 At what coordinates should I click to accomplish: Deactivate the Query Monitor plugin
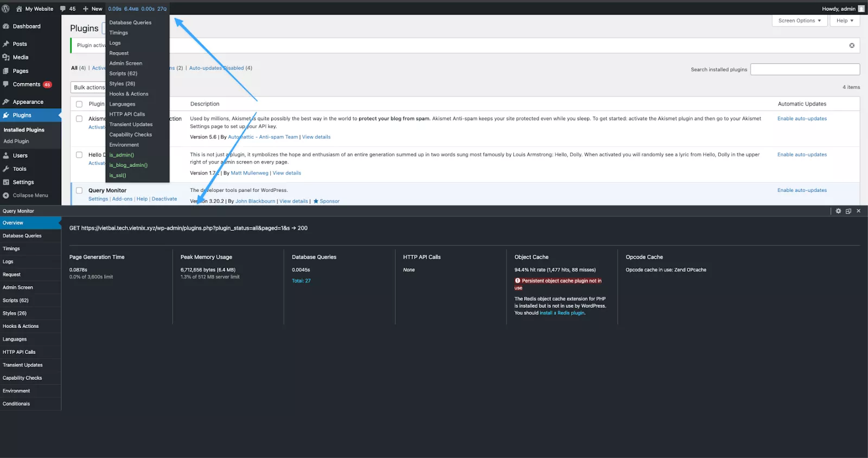click(164, 199)
